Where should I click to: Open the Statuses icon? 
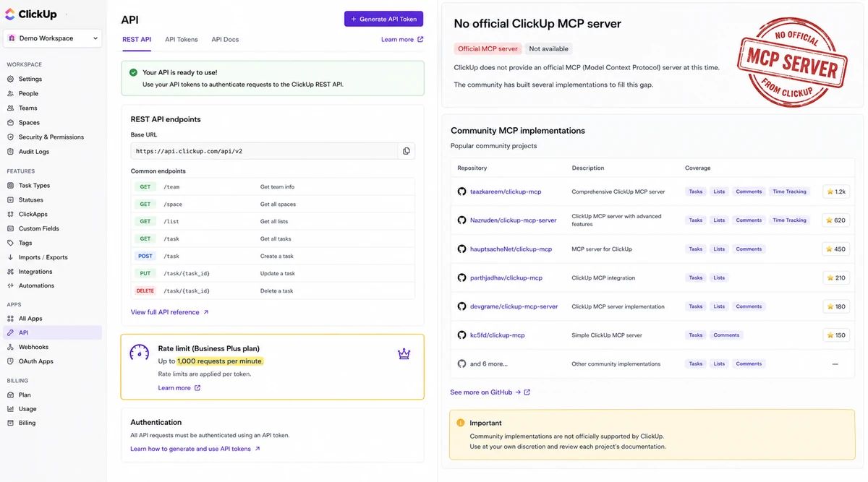11,199
